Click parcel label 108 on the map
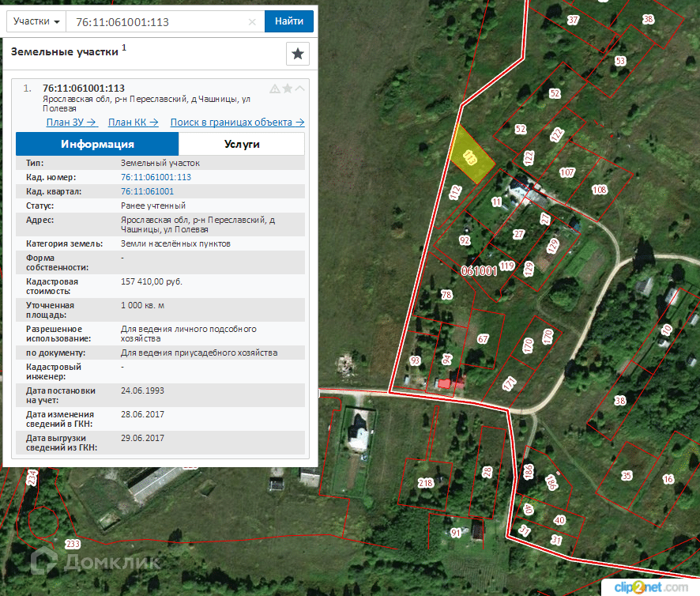This screenshot has height=596, width=700. (x=599, y=190)
